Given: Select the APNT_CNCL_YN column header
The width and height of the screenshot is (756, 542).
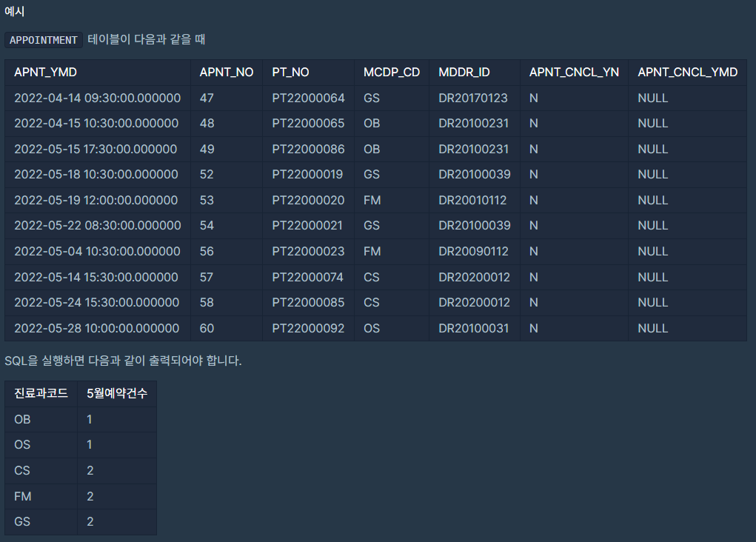Looking at the screenshot, I should click(x=574, y=73).
